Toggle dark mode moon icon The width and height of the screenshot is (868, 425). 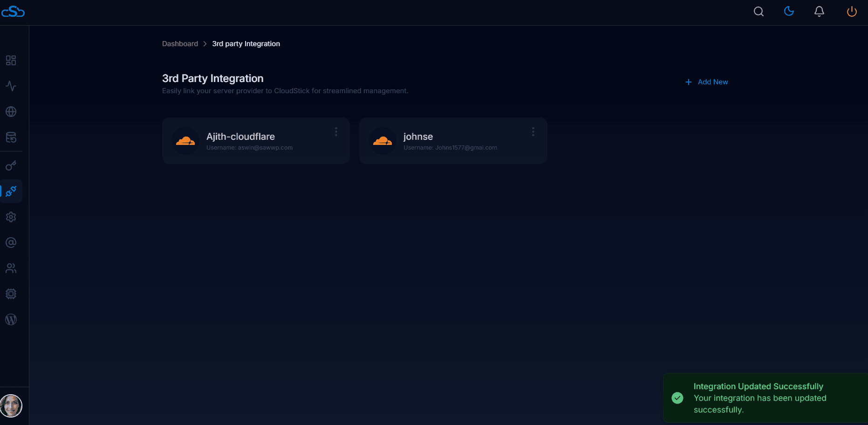[x=789, y=11]
